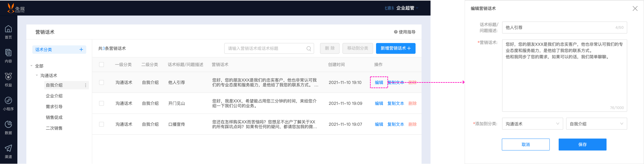Open the 渠道 channel sidebar icon

[x=8, y=151]
